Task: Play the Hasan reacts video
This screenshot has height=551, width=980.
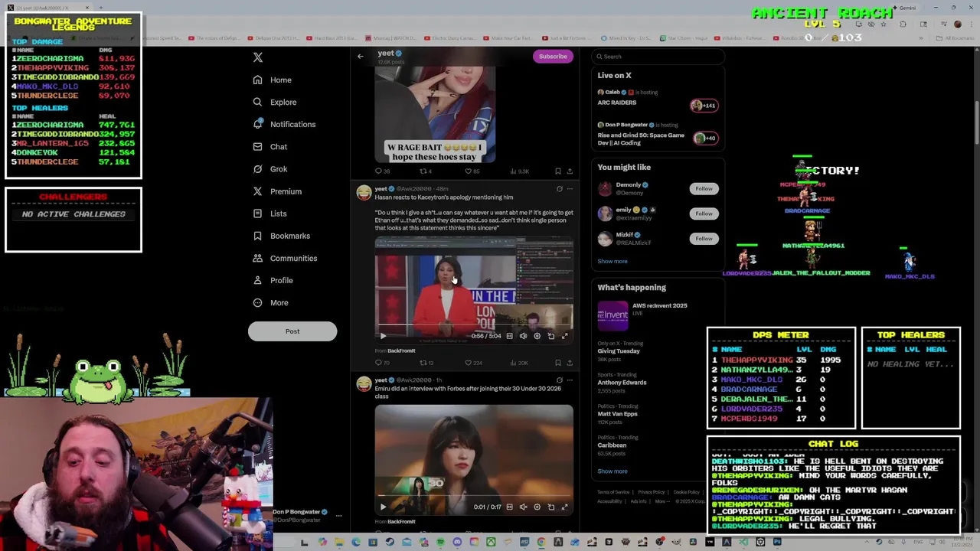Action: tap(383, 336)
